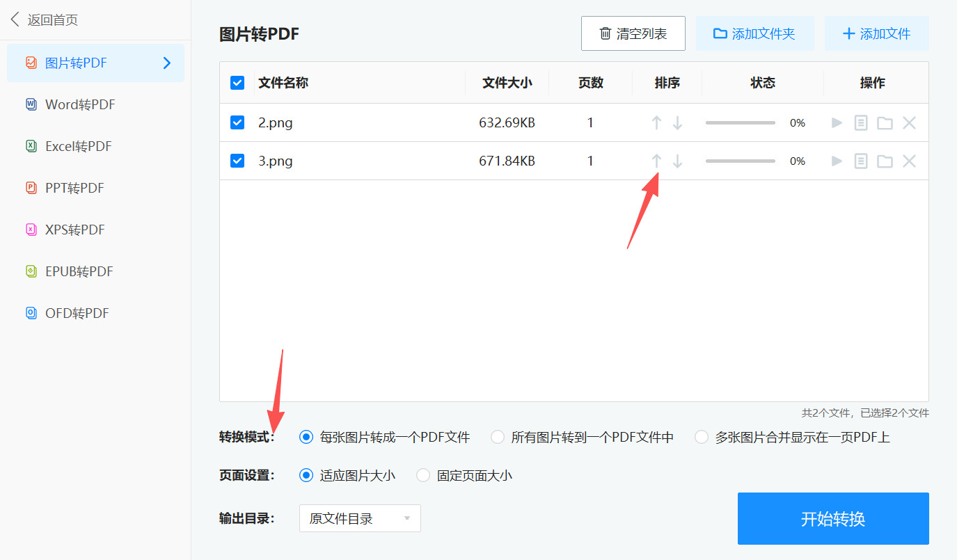Open the Word转PDF converter
The width and height of the screenshot is (957, 560).
pyautogui.click(x=74, y=104)
